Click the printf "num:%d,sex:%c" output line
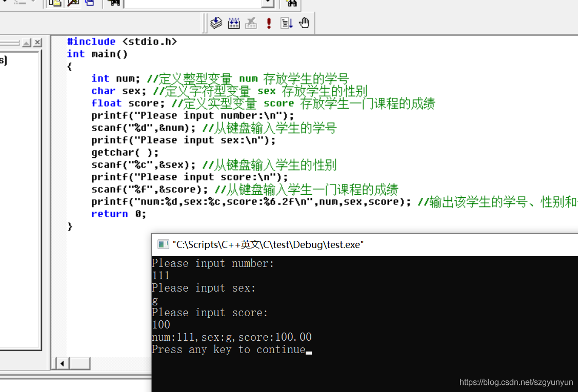578x392 pixels. pyautogui.click(x=251, y=201)
